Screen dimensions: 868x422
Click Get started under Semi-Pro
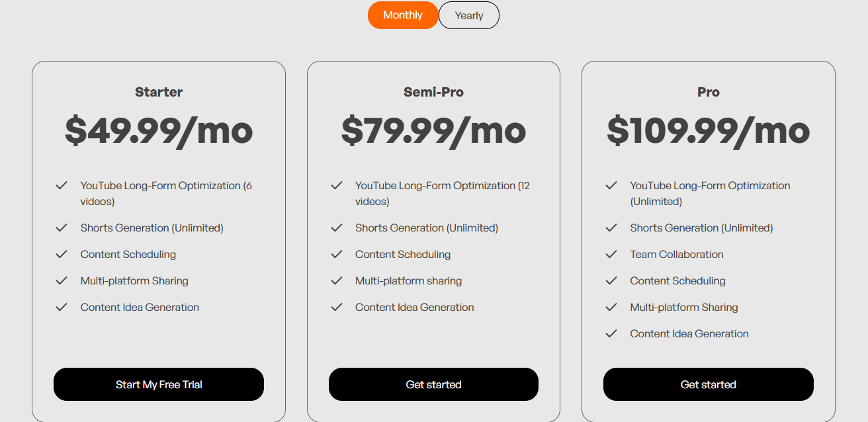[433, 384]
